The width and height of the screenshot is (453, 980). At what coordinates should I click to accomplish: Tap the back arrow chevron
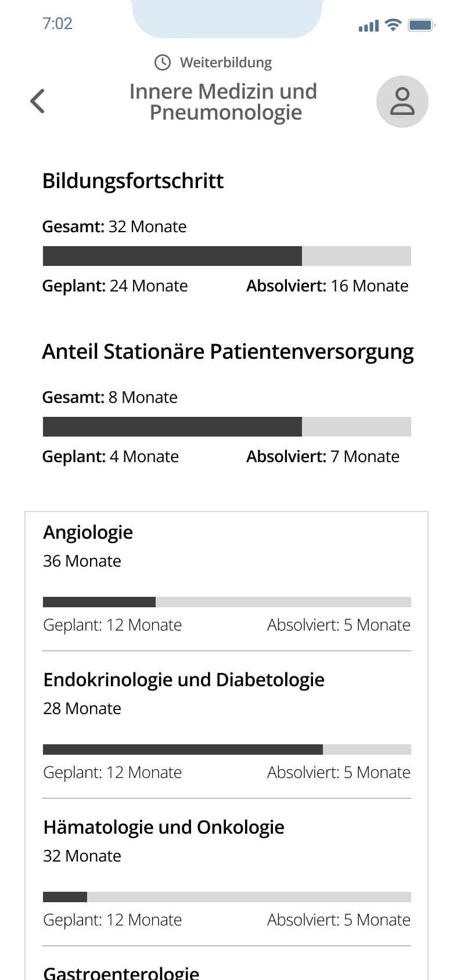point(38,101)
